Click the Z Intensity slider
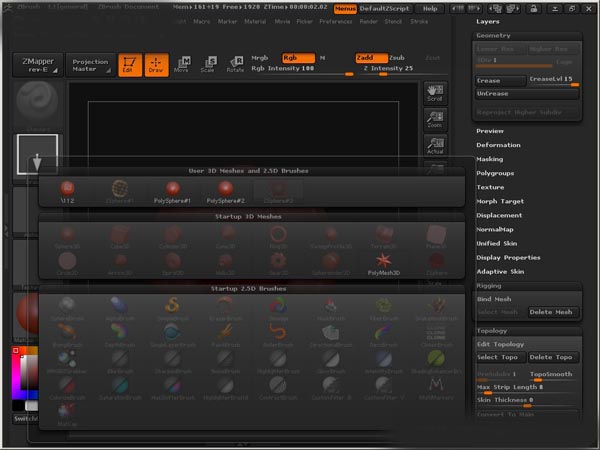This screenshot has height=450, width=600. tap(383, 68)
